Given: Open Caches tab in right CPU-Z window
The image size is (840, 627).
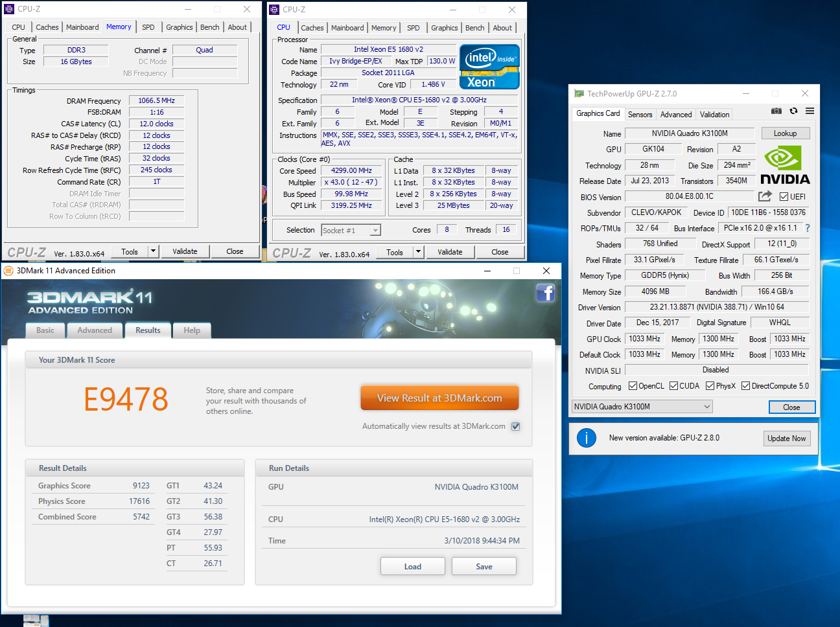Looking at the screenshot, I should [x=312, y=28].
